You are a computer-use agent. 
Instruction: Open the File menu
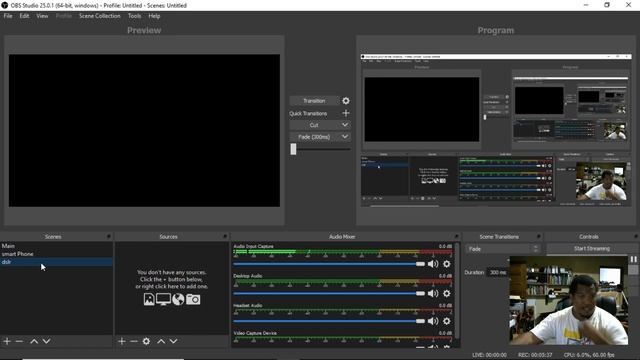[x=8, y=16]
